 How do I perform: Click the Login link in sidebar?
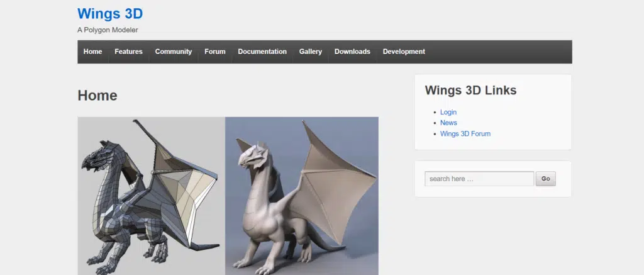click(x=448, y=112)
